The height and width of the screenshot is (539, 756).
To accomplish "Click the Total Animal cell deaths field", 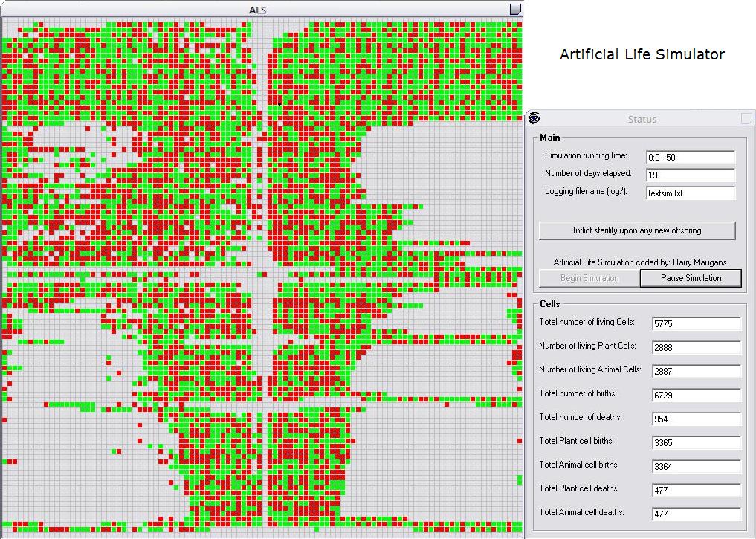I will click(697, 514).
